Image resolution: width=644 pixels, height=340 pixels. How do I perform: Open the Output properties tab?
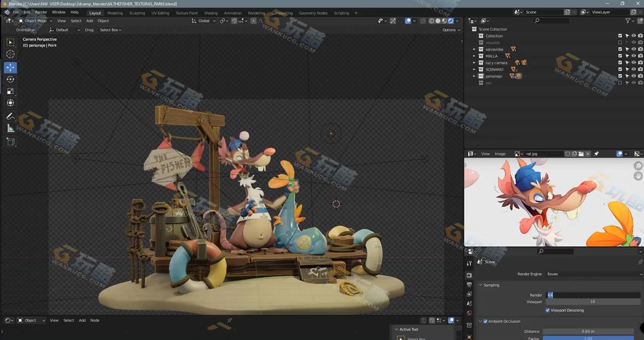(x=469, y=285)
